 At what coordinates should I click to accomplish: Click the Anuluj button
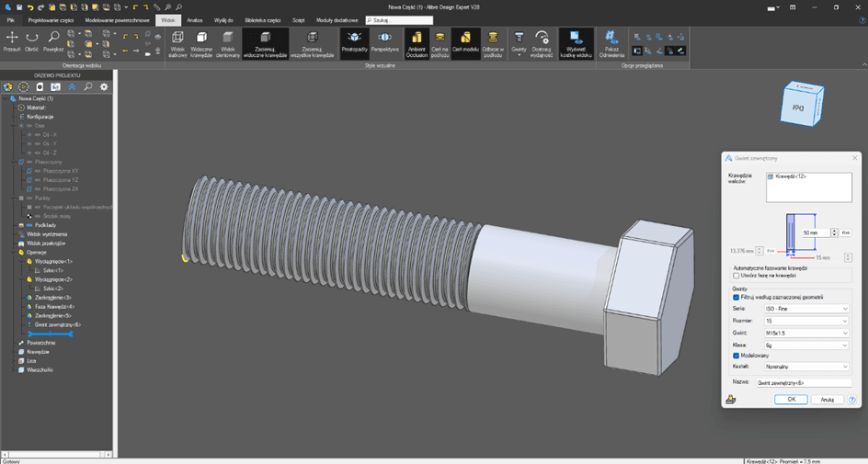tap(827, 400)
